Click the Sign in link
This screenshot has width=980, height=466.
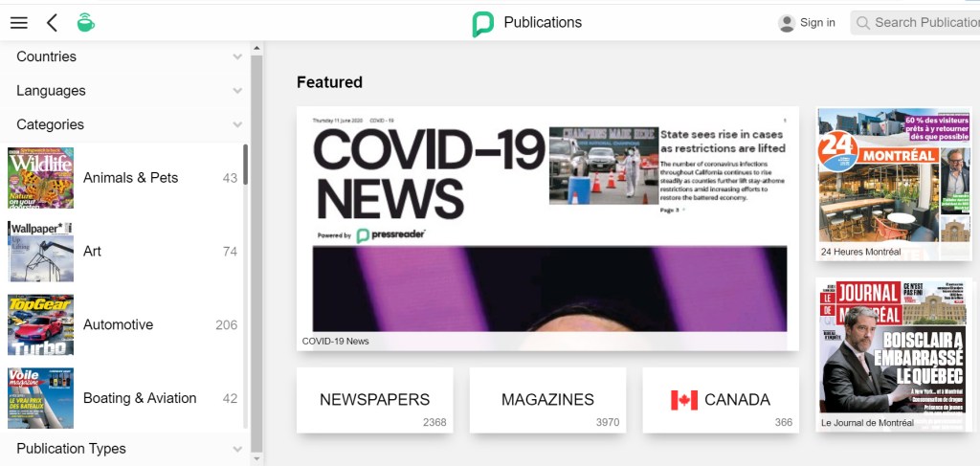(817, 23)
